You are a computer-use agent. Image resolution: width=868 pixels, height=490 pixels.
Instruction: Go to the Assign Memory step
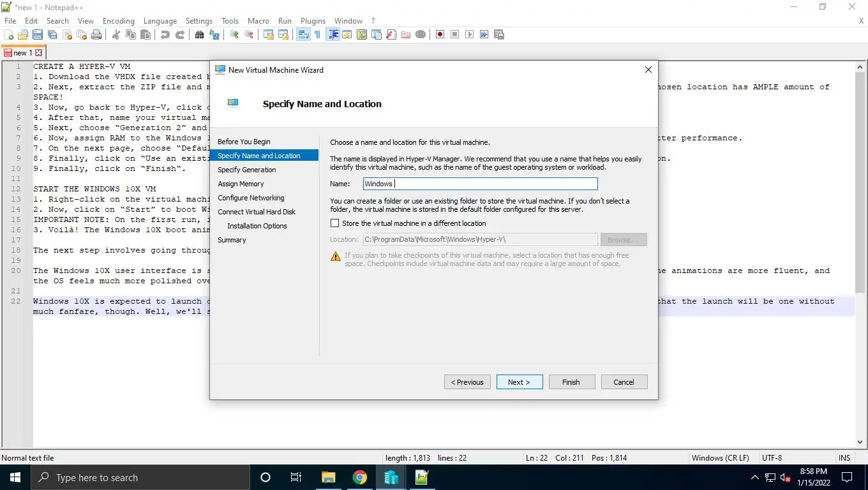pos(241,184)
